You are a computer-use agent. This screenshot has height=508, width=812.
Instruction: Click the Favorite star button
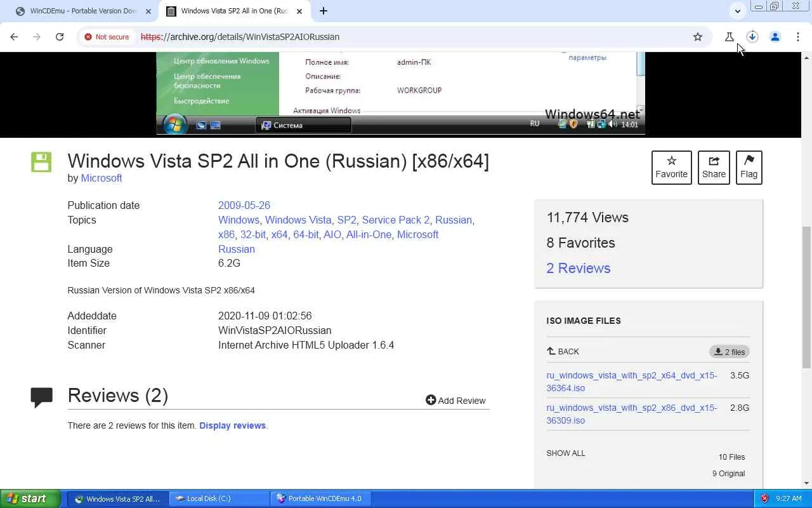pyautogui.click(x=672, y=168)
